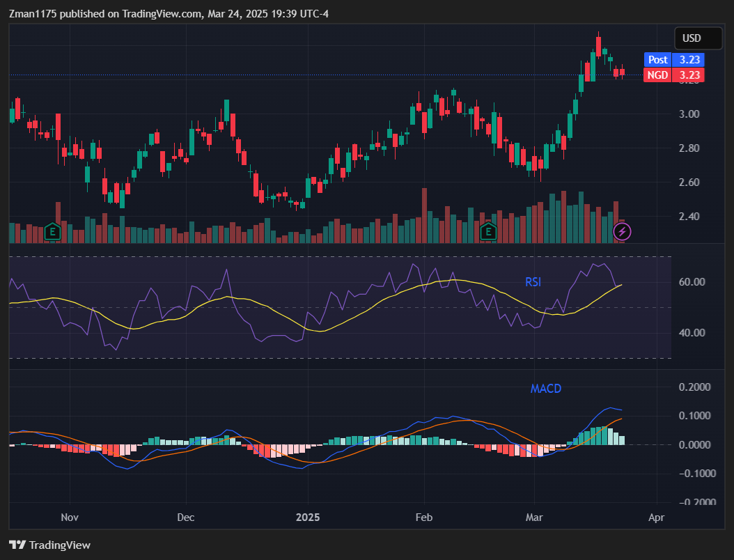Screen dimensions: 734x560
Task: Select the NGD price label badge
Action: coord(673,75)
